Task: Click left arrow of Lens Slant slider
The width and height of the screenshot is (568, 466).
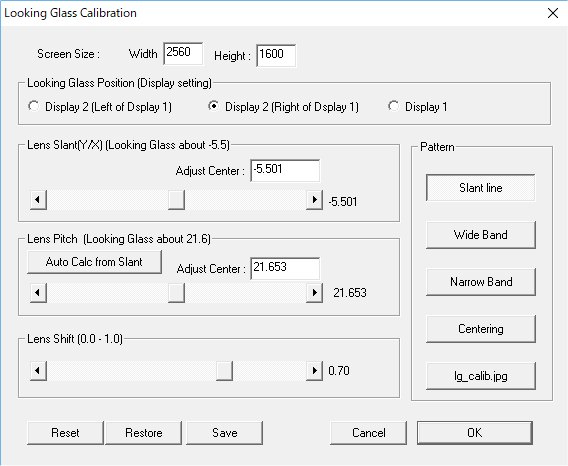Action: point(38,200)
